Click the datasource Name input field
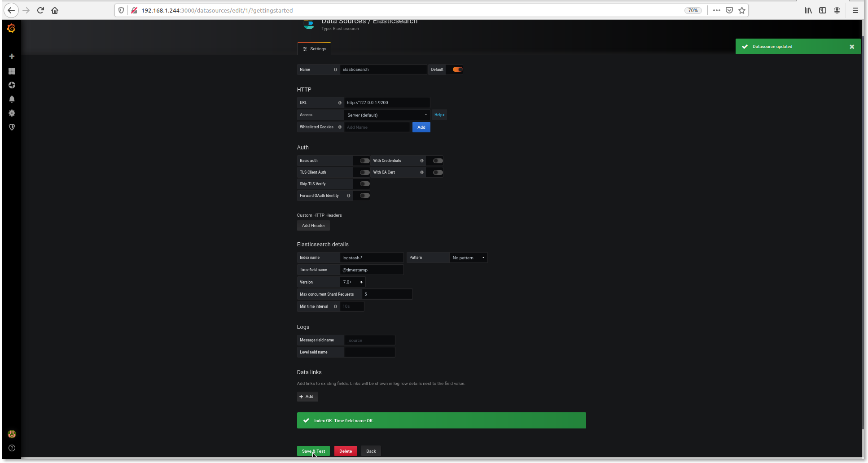The width and height of the screenshot is (868, 463). pos(383,70)
